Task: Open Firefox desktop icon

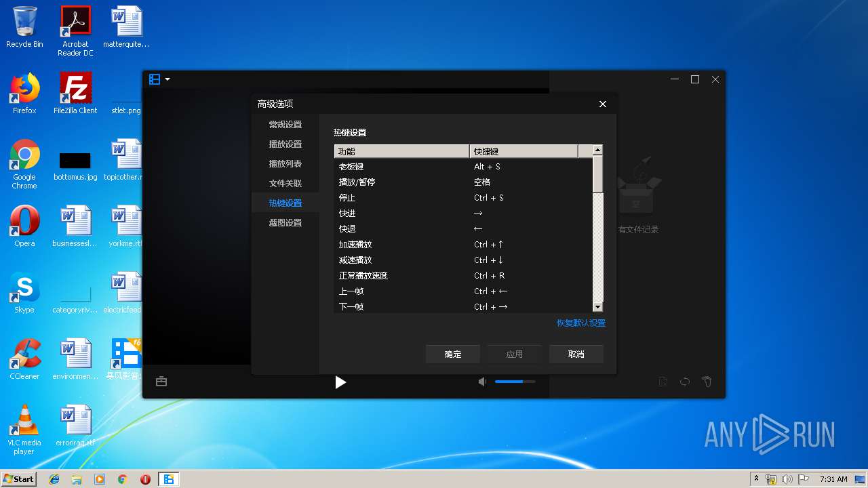Action: click(x=24, y=94)
